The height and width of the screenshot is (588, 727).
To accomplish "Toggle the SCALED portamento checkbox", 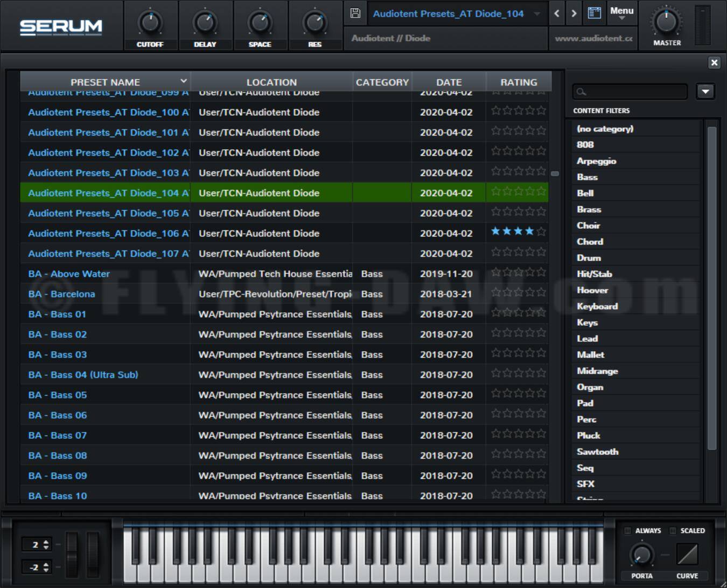I will click(673, 531).
